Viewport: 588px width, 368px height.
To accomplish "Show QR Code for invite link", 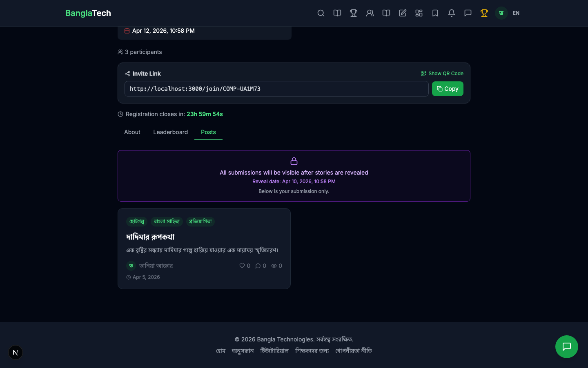I will pos(442,74).
